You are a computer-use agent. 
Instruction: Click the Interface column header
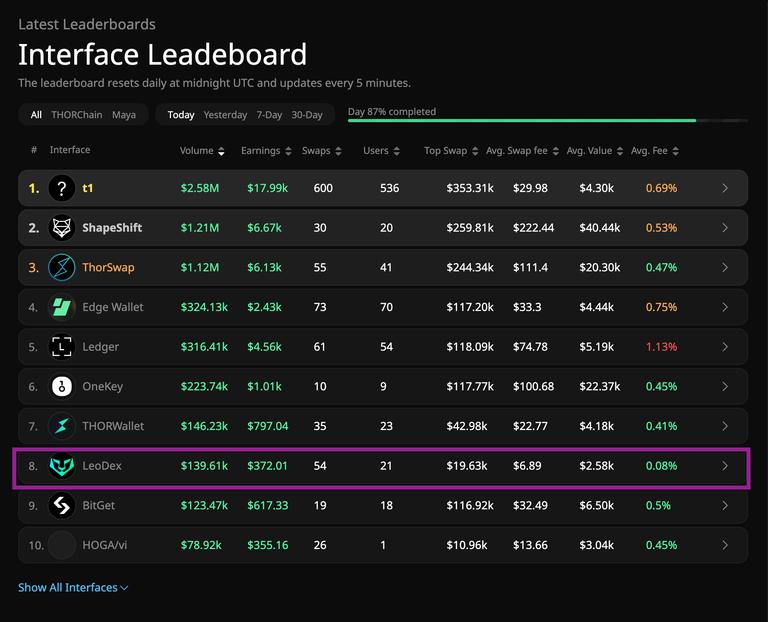(70, 150)
